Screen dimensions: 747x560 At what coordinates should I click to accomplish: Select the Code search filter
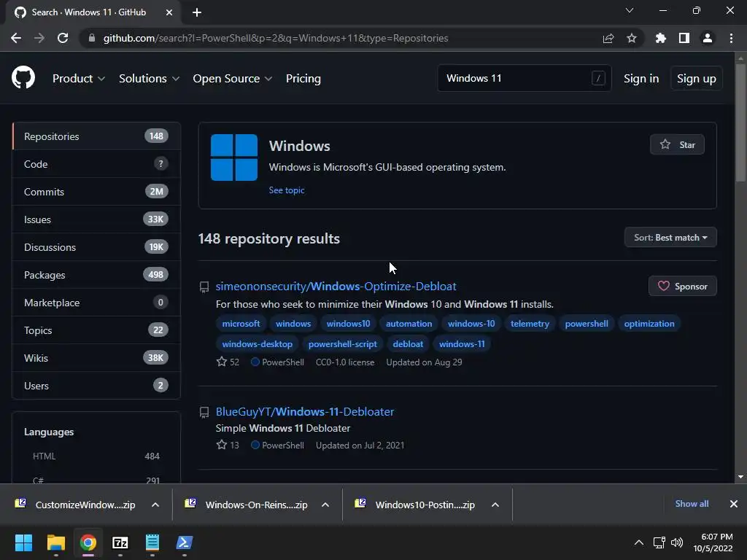tap(96, 164)
